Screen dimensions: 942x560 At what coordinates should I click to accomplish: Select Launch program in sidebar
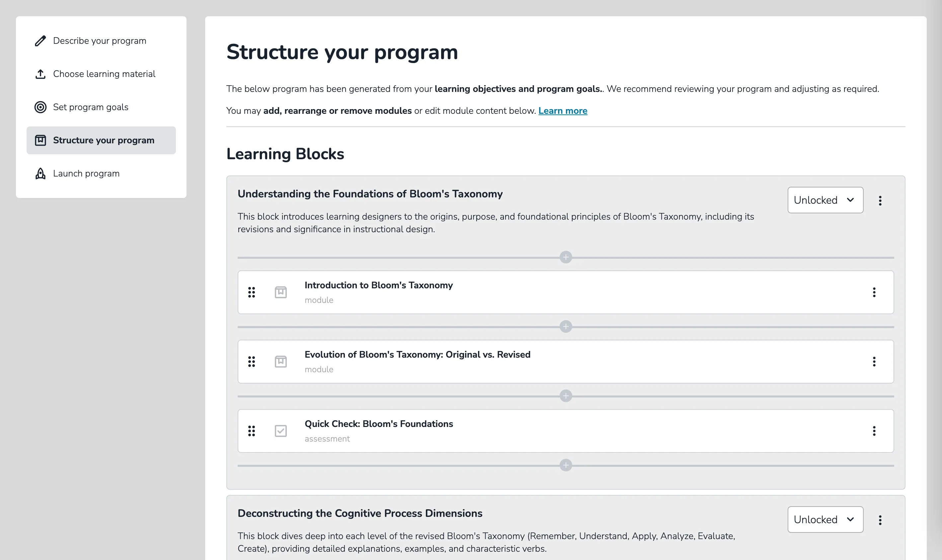click(86, 174)
